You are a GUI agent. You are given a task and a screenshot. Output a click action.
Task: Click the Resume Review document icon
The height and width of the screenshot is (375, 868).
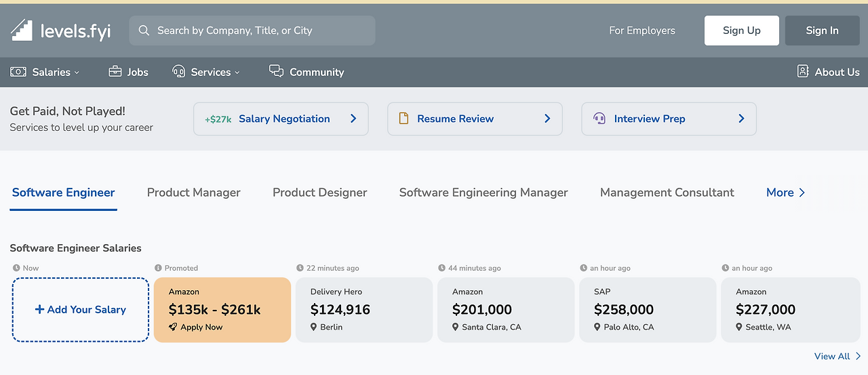403,119
